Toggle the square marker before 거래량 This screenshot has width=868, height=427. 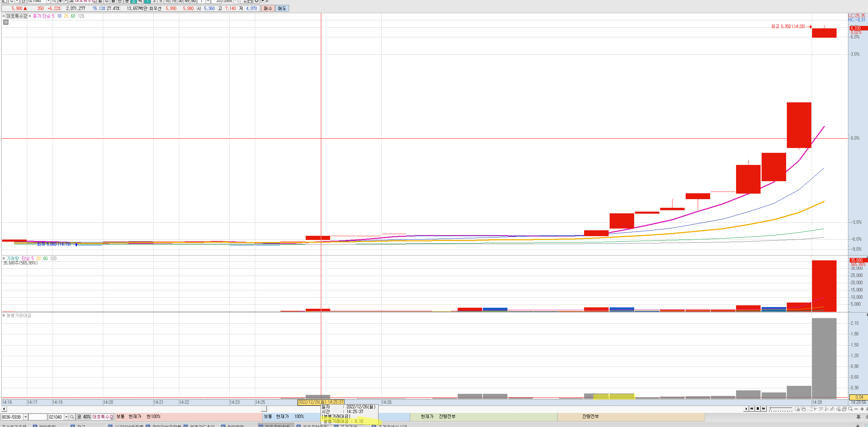click(x=3, y=258)
